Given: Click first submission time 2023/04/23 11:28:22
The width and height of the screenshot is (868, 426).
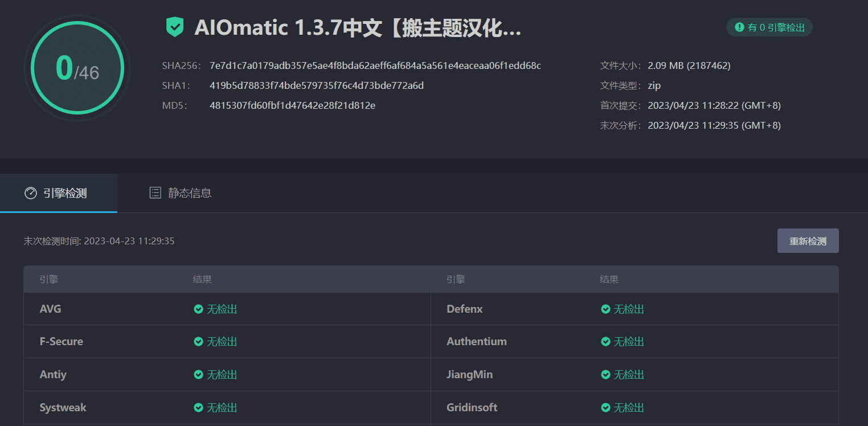Looking at the screenshot, I should (714, 105).
